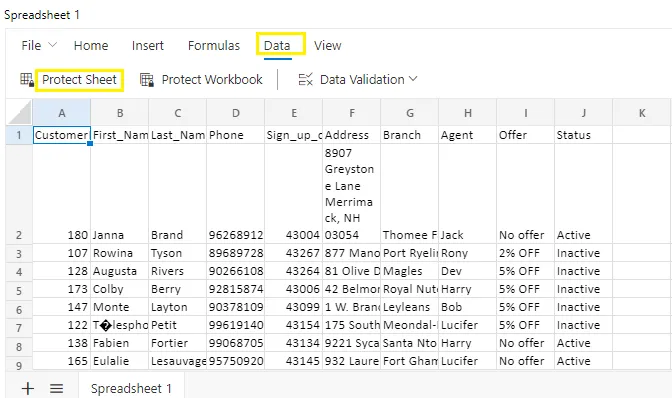Select the Customer header cell A1
The width and height of the screenshot is (672, 398).
pyautogui.click(x=62, y=135)
